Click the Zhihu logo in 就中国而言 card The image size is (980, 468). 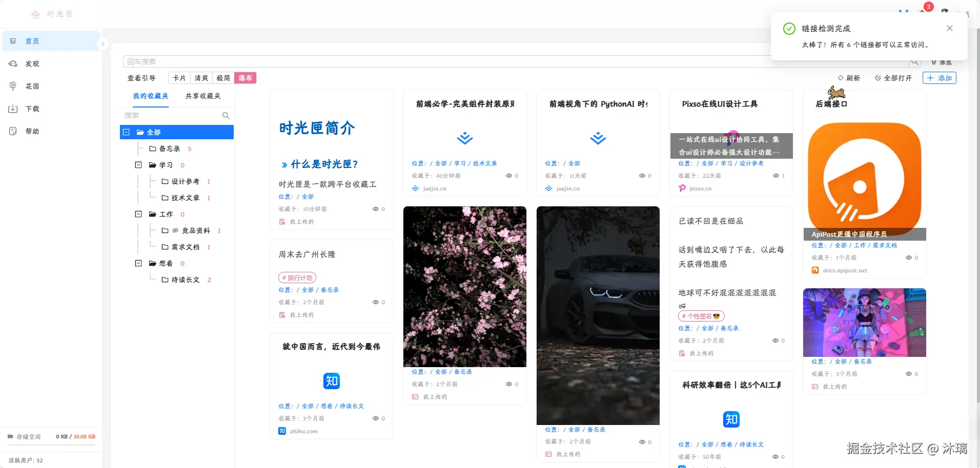(x=332, y=381)
